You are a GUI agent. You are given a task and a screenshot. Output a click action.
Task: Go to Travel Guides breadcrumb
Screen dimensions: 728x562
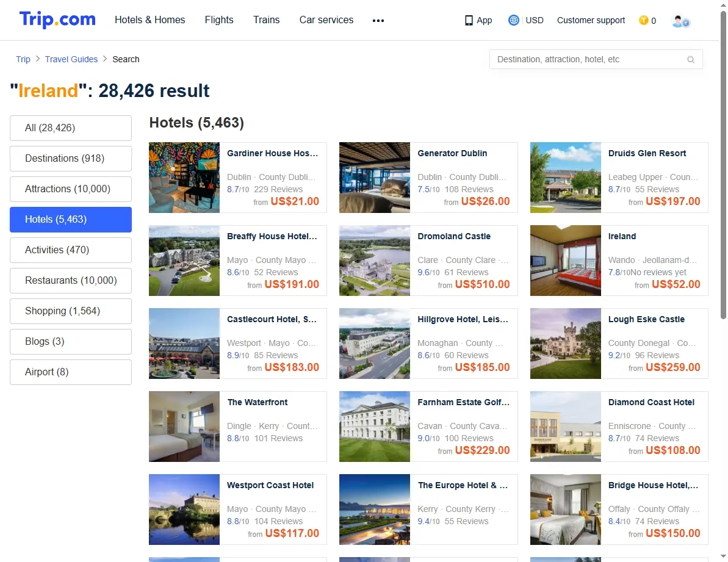pyautogui.click(x=71, y=59)
